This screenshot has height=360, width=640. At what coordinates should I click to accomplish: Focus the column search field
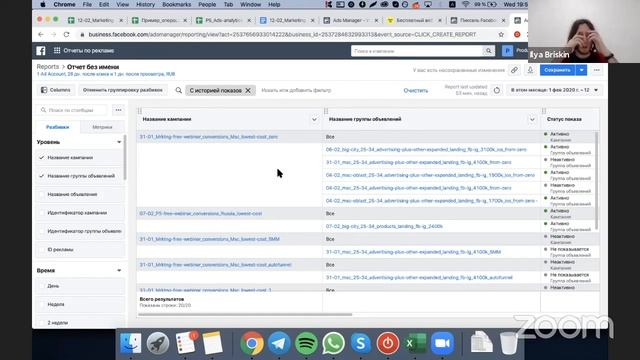tap(72, 110)
